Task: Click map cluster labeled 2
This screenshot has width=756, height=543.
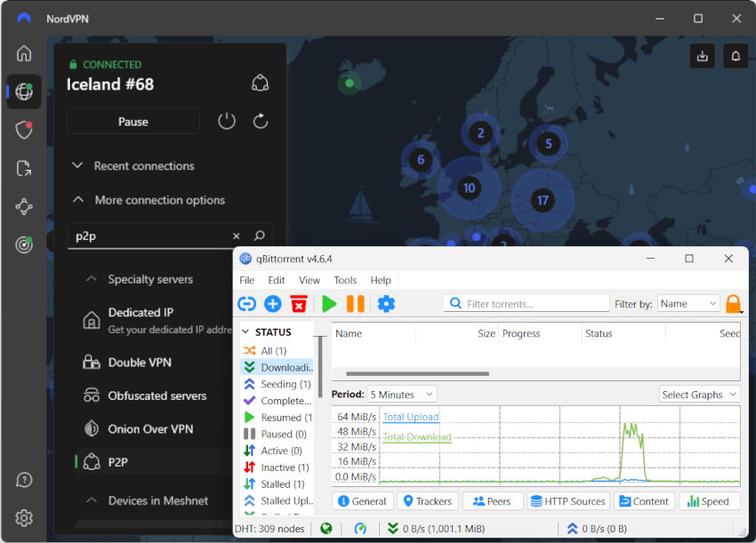Action: point(480,133)
